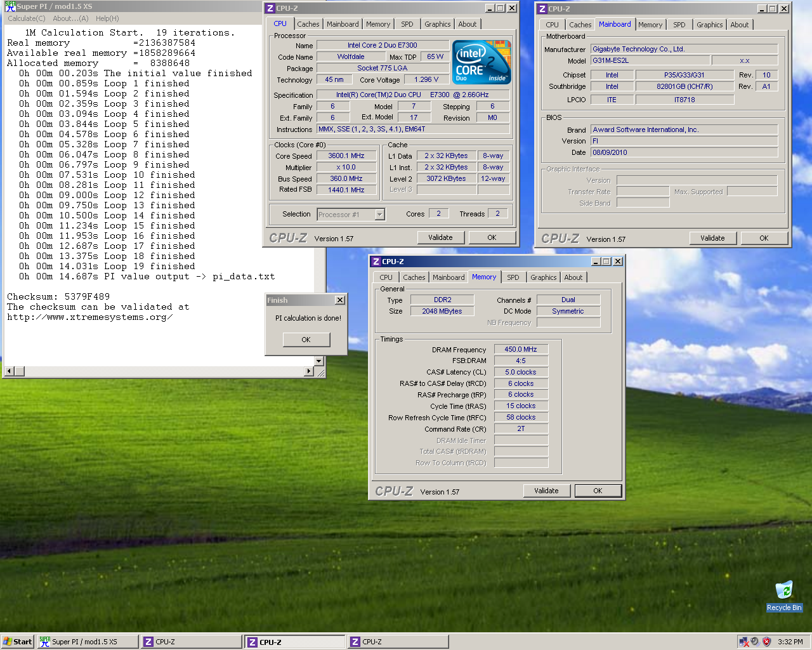Select the Memory tab in the Mainboard window
The width and height of the screenshot is (812, 650).
coord(650,25)
